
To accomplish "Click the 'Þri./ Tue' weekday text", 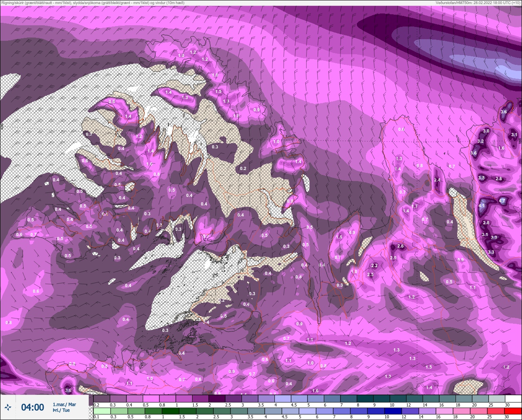I will (x=61, y=410).
